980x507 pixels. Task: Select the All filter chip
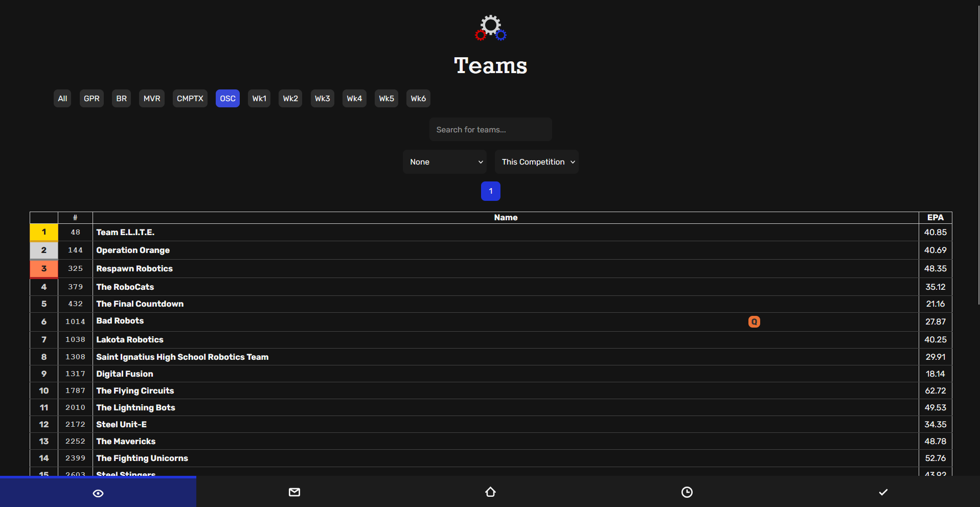(62, 99)
